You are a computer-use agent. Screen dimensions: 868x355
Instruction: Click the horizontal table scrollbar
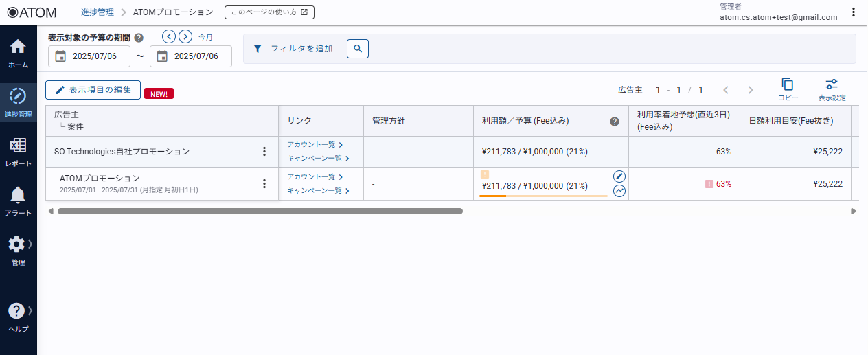[x=260, y=211]
